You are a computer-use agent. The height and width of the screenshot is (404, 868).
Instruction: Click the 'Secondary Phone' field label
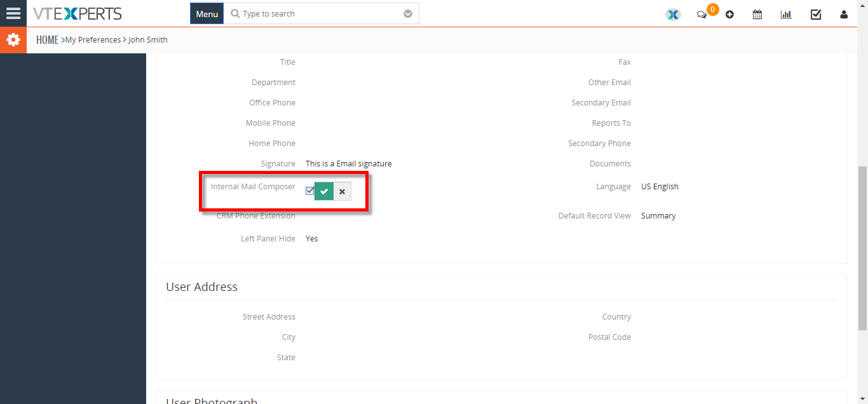599,143
